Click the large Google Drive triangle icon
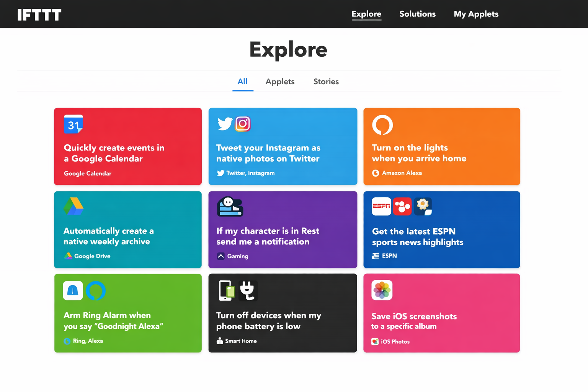Screen dimensions: 588x392 (x=73, y=206)
